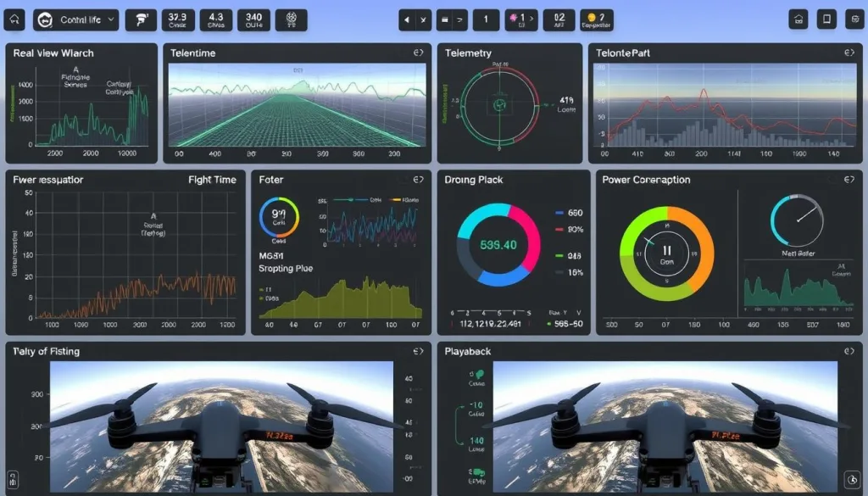Click the drone icon button beside Control life

point(141,20)
